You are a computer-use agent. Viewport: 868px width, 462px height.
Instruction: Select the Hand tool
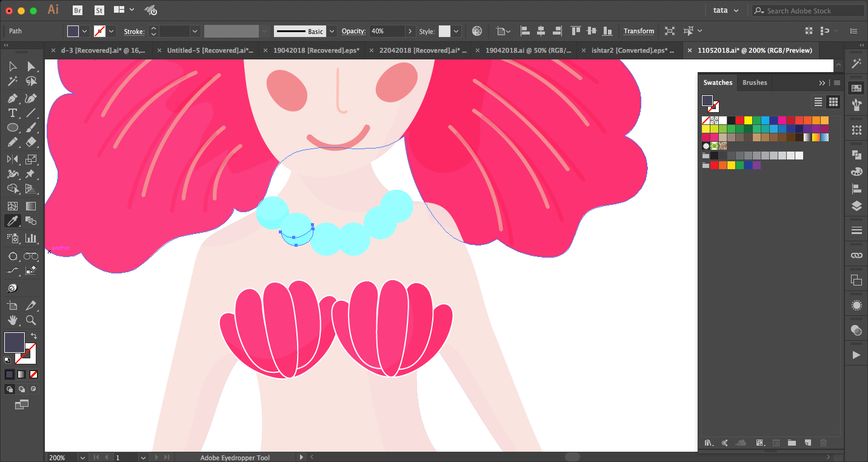click(12, 320)
